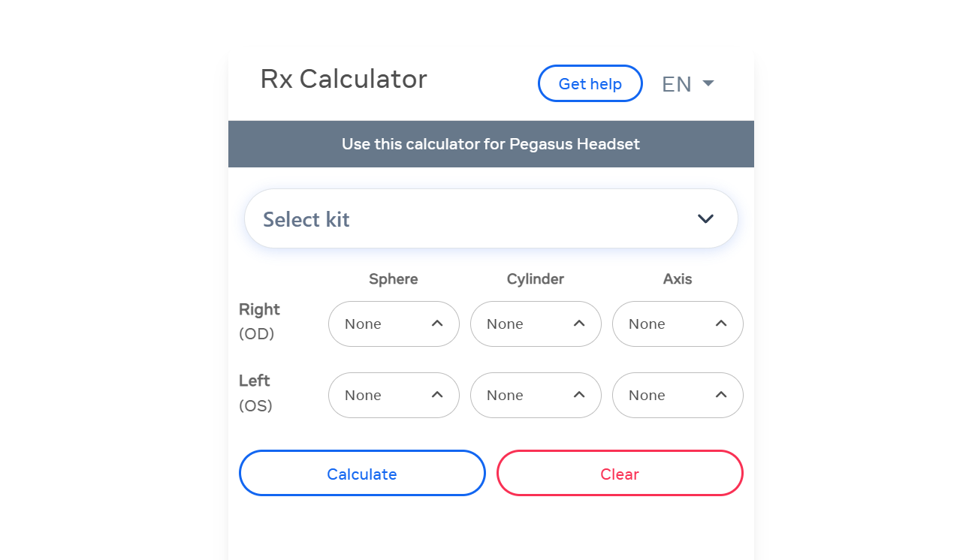This screenshot has height=560, width=978.
Task: Click the Right Sphere chevron arrow
Action: 437,323
